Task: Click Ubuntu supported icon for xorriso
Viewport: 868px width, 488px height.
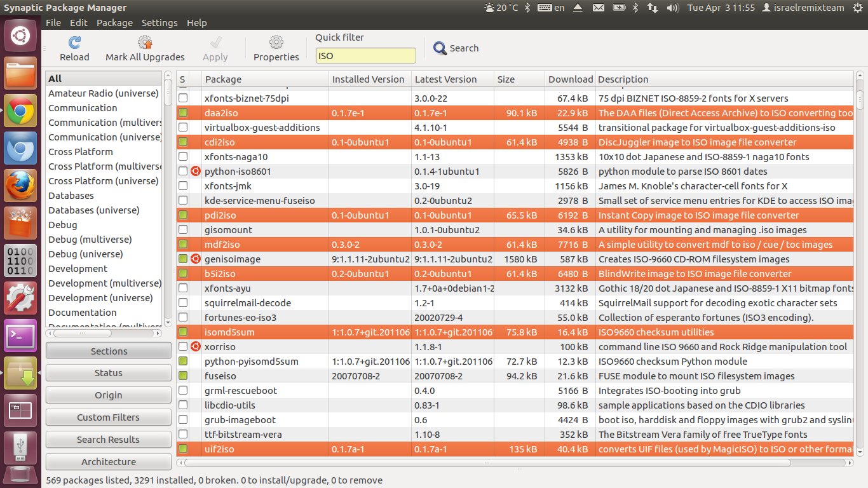Action: click(195, 346)
